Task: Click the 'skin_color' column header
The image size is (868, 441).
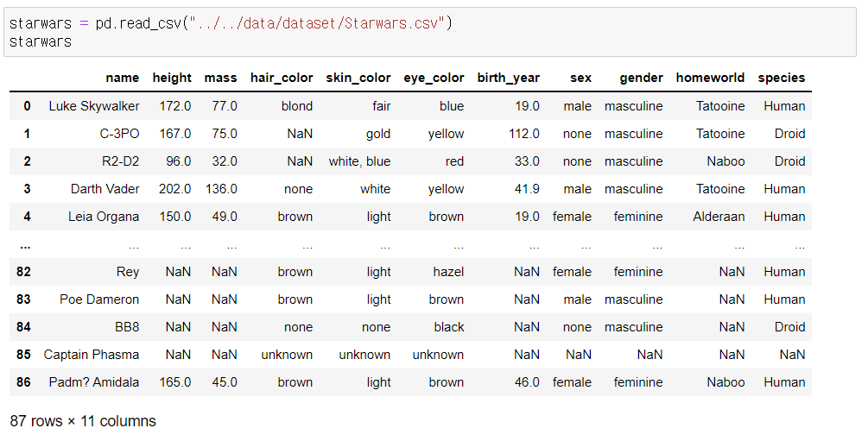Action: [x=358, y=78]
